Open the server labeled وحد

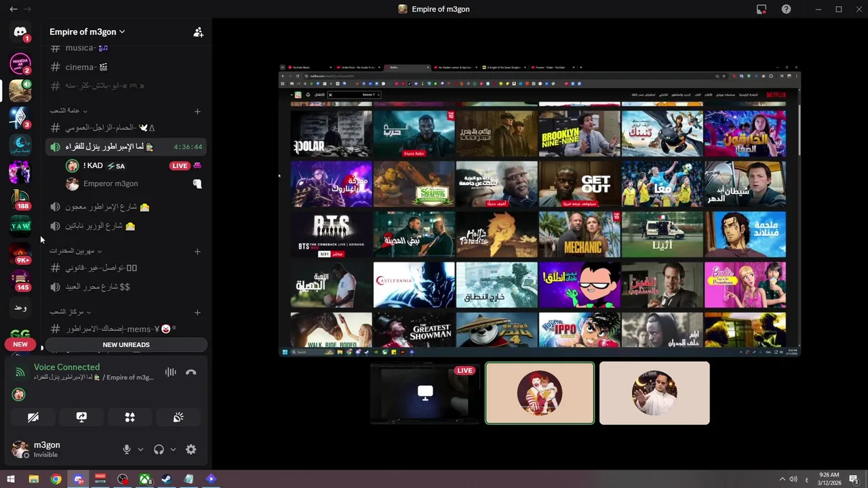pos(20,308)
